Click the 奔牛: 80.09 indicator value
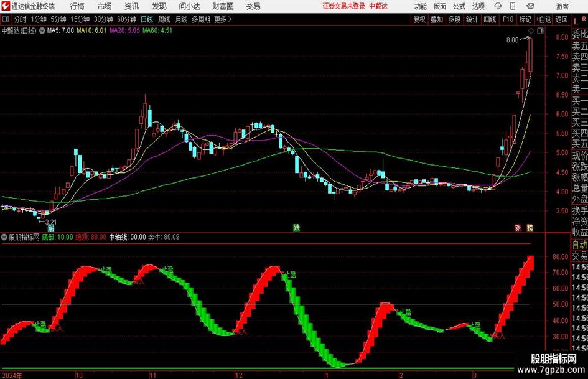 pos(164,237)
